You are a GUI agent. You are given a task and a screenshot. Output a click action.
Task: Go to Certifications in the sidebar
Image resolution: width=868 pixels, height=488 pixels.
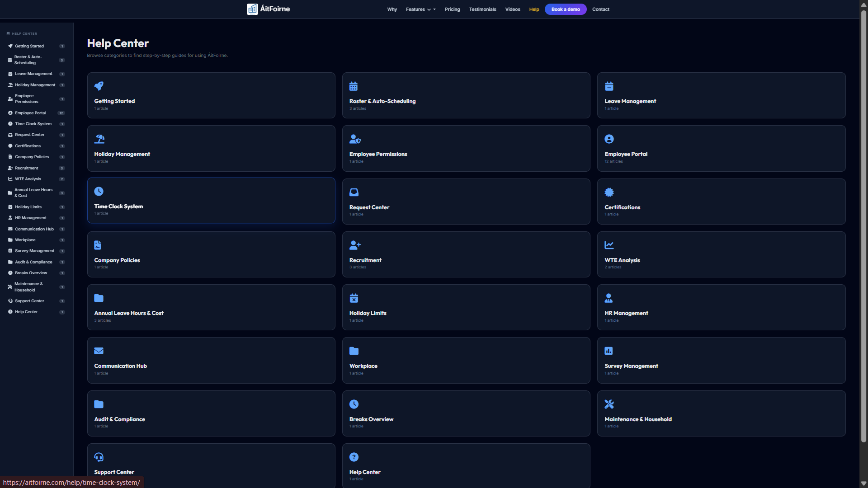[37, 146]
